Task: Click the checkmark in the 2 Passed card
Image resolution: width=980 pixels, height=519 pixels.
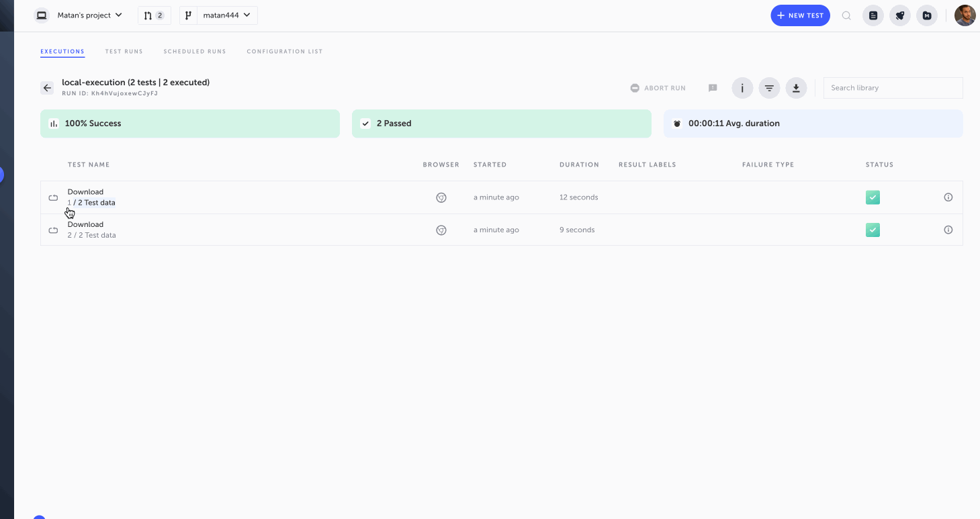Action: [x=365, y=123]
